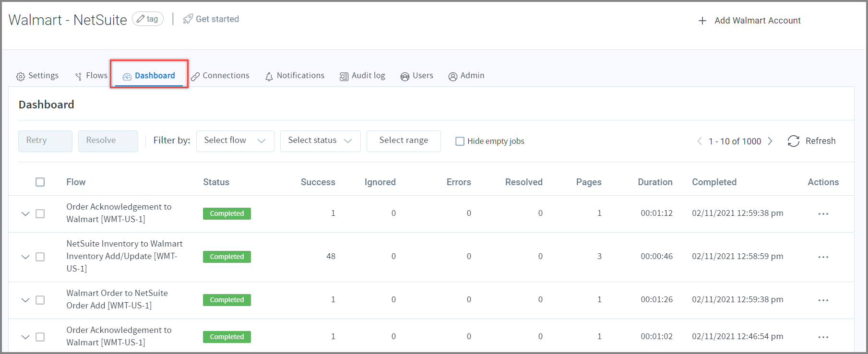Click the Dashboard gauge icon
The image size is (868, 354).
(x=127, y=77)
